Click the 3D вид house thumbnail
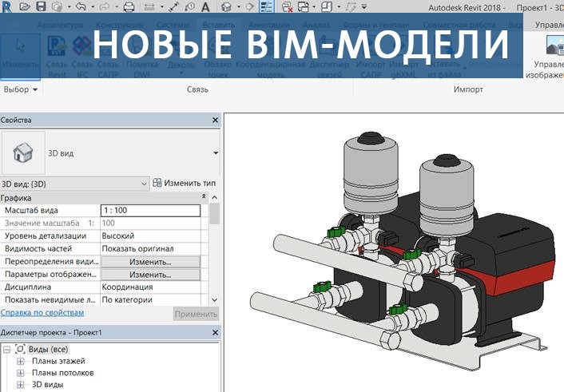Screen dimensions: 564x392 [23, 152]
